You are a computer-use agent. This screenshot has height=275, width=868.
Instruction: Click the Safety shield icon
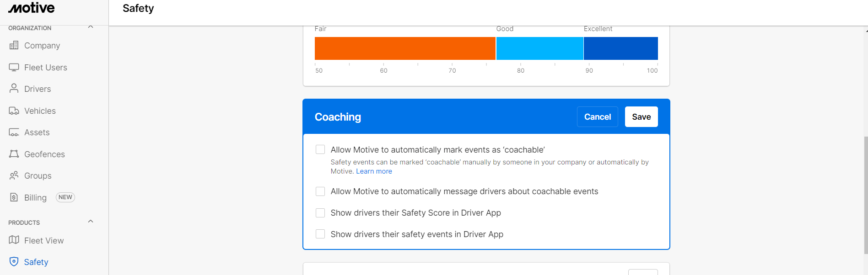[14, 262]
